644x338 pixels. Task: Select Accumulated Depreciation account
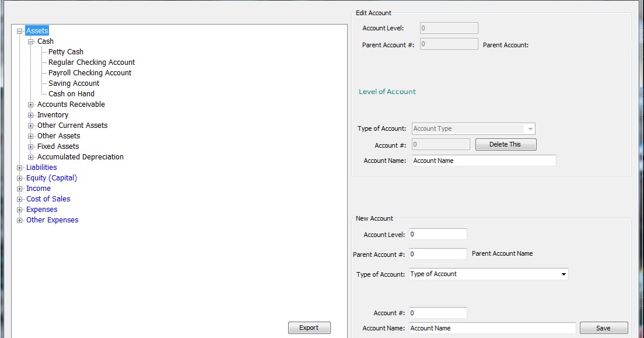(x=80, y=156)
